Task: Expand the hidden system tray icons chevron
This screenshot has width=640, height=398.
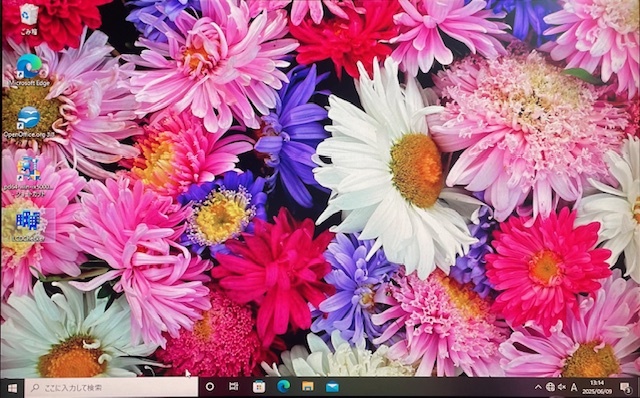Action: (x=538, y=387)
